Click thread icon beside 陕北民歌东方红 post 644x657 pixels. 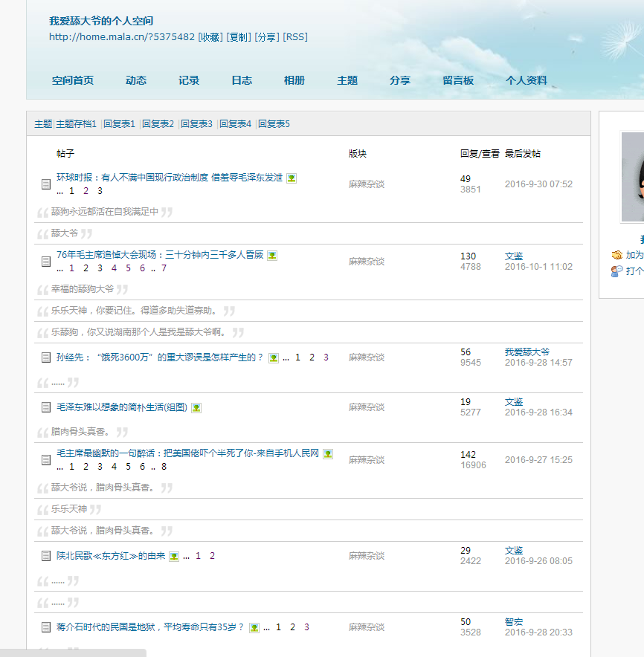click(x=46, y=556)
